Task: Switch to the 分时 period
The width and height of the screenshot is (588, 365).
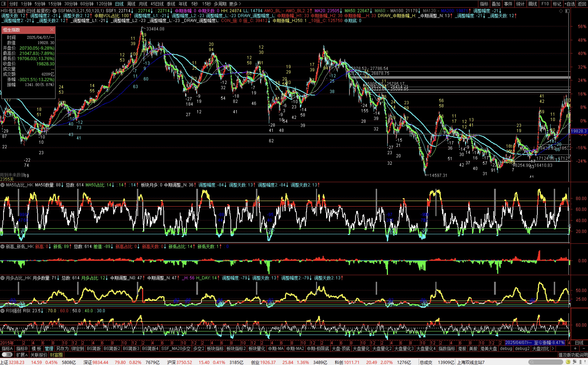Action: click(x=13, y=4)
